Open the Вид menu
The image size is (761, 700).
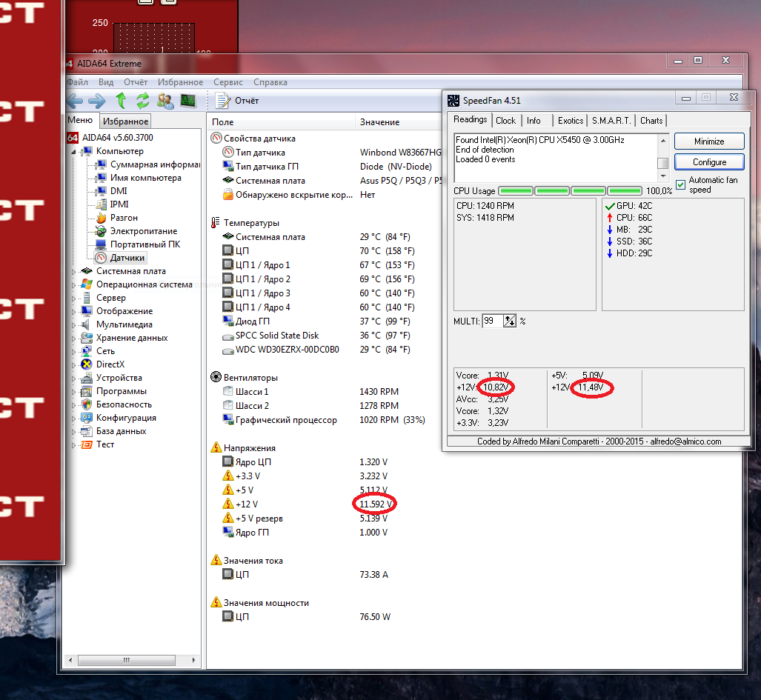106,82
